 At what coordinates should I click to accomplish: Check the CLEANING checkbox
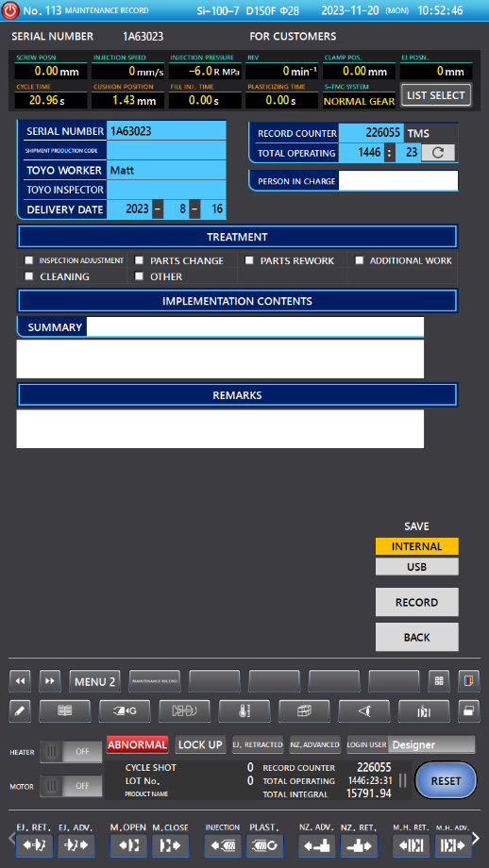click(29, 275)
